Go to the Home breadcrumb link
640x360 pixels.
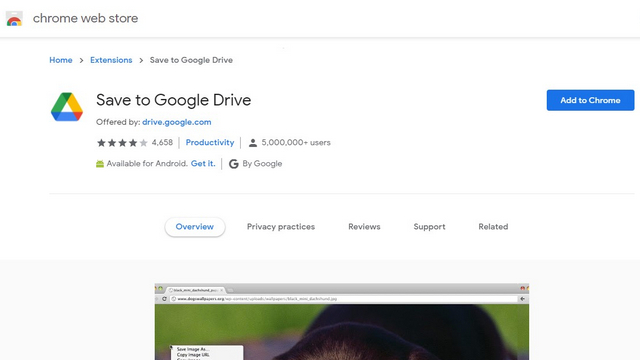(x=61, y=60)
